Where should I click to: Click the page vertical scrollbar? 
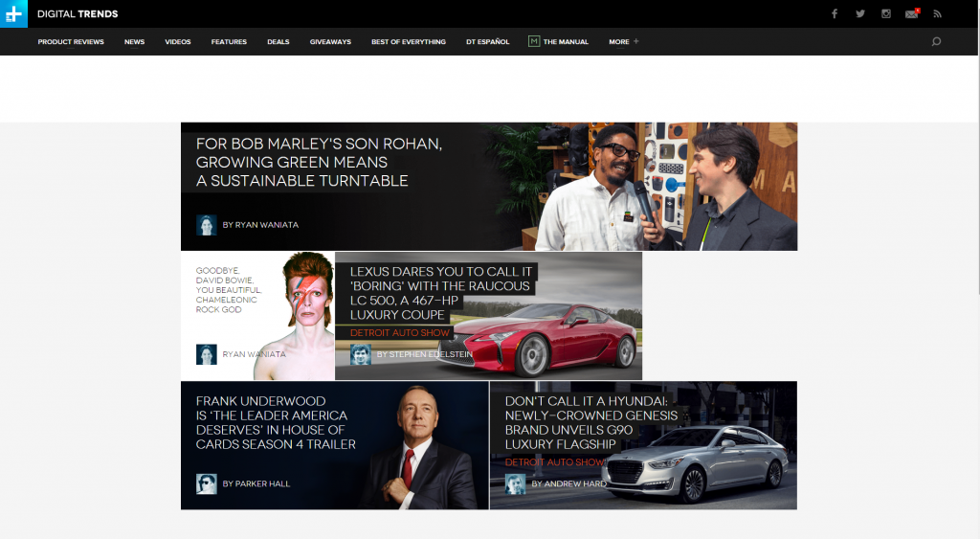coord(978,146)
